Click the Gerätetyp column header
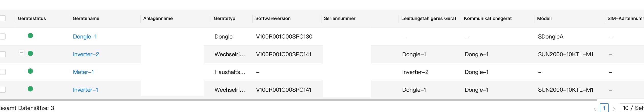The height and width of the screenshot is (112, 644). [224, 18]
